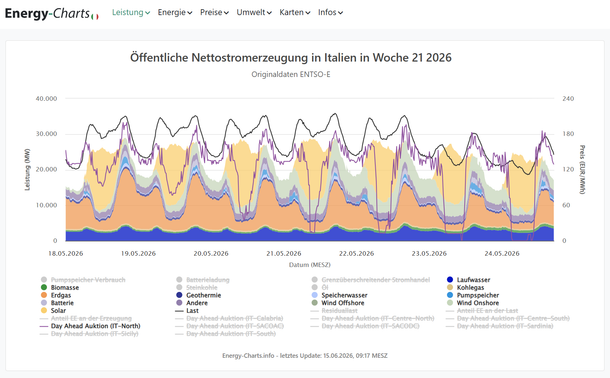
Task: Enable Day Ahead Auktion (IT-Calabria)
Action: pyautogui.click(x=229, y=318)
